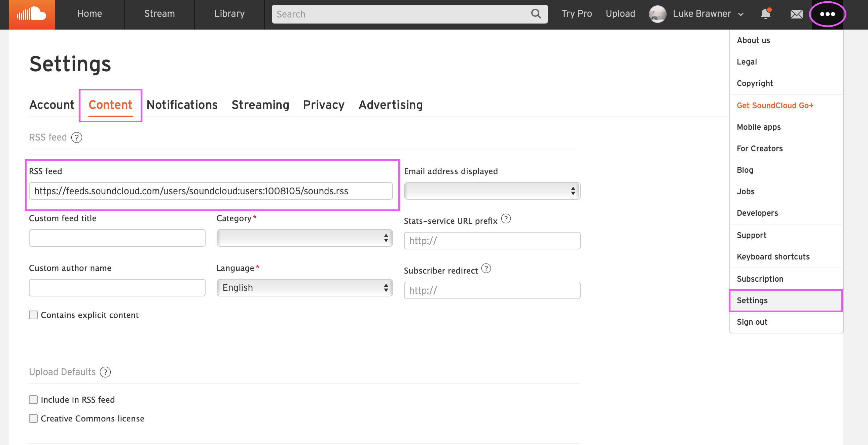The image size is (868, 445).
Task: Check Creative Commons license option
Action: pyautogui.click(x=33, y=418)
